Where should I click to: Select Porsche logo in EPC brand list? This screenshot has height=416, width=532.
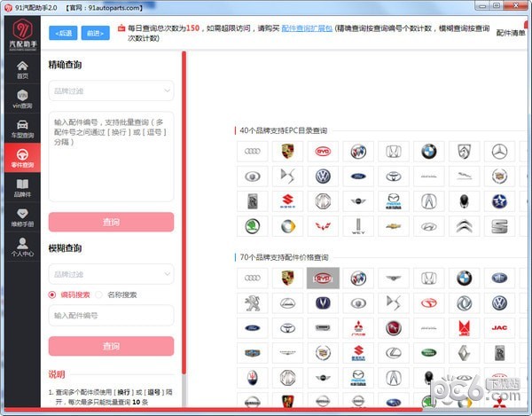(x=287, y=152)
